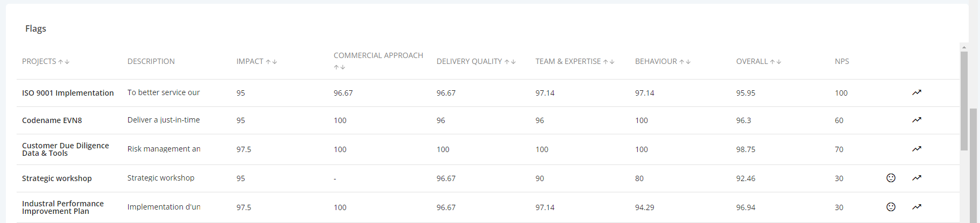Click trend icon in Strategic workshop row
Image resolution: width=980 pixels, height=223 pixels.
pyautogui.click(x=917, y=178)
